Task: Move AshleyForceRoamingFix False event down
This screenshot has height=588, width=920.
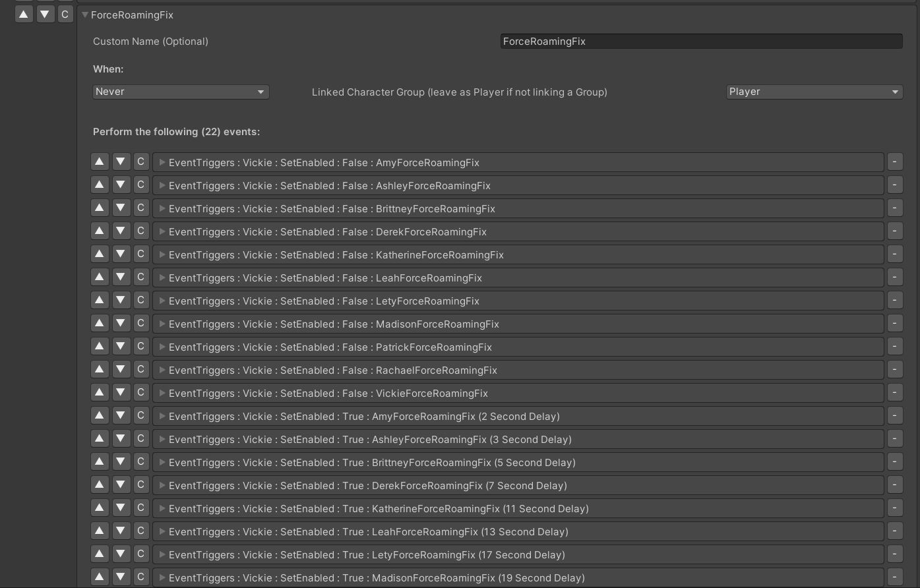Action: click(x=120, y=185)
